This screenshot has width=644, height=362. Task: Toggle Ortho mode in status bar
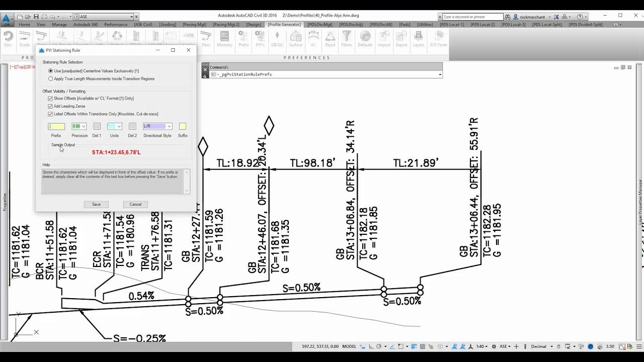(x=371, y=346)
